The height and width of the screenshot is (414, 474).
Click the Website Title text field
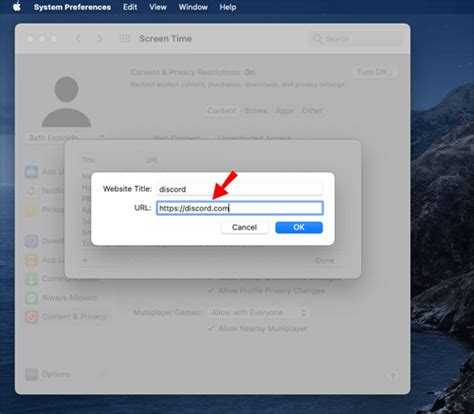pyautogui.click(x=240, y=189)
